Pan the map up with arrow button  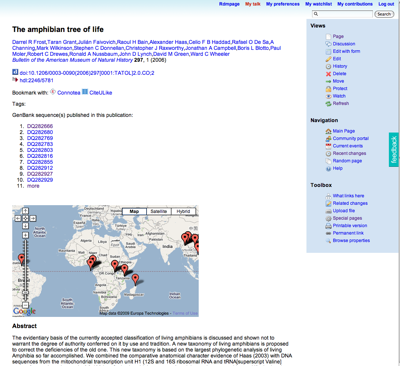pyautogui.click(x=25, y=211)
